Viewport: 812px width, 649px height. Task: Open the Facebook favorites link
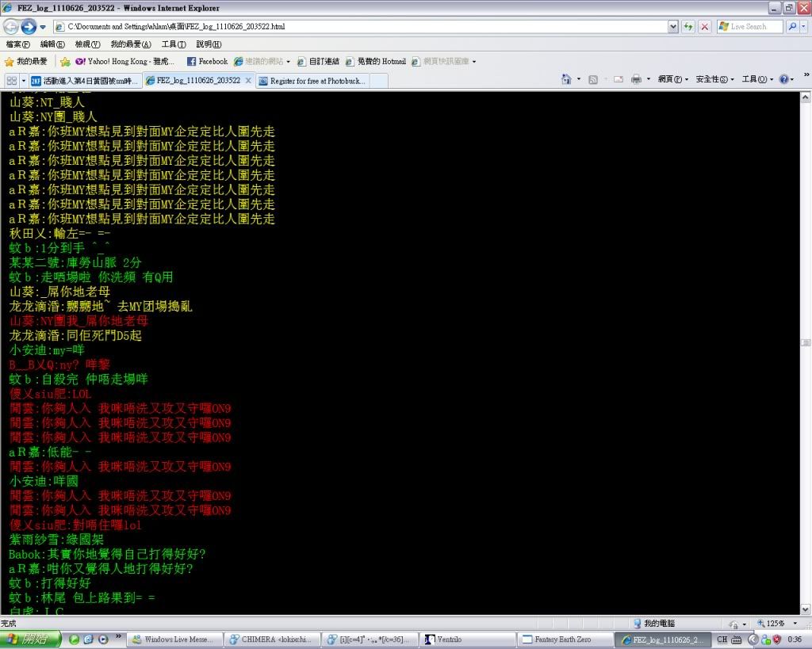pyautogui.click(x=207, y=61)
